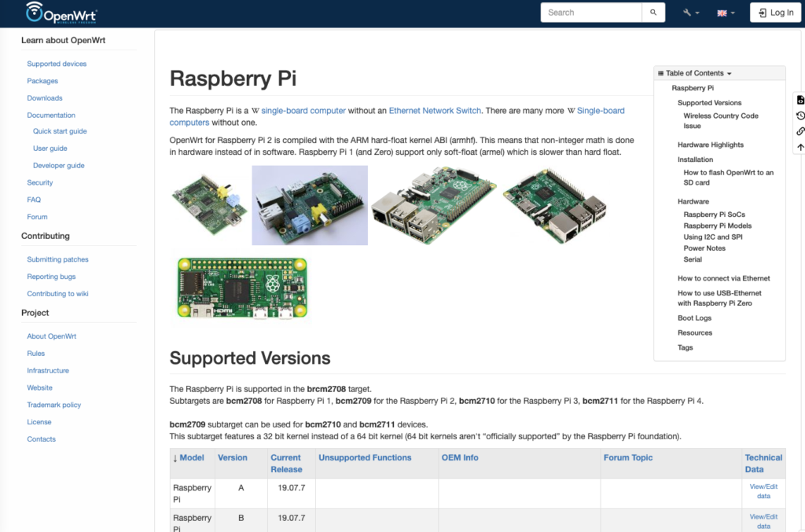This screenshot has height=532, width=805.
Task: Click the blue-background Raspberry Pi photo
Action: 310,205
